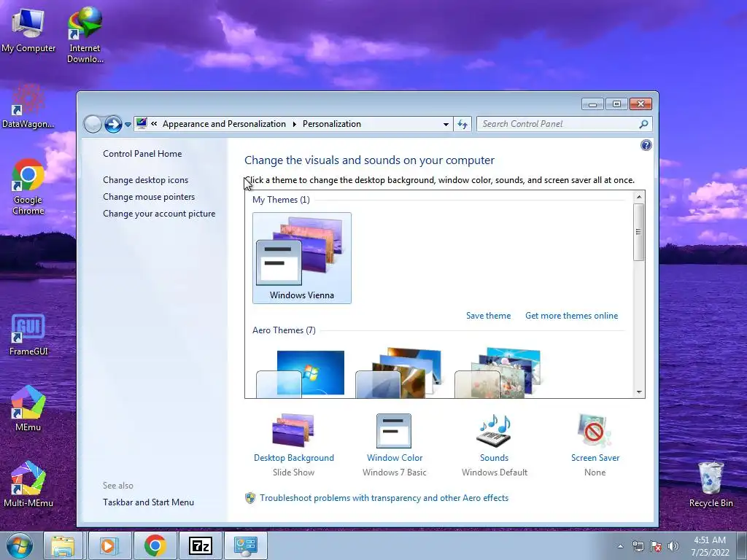Click the Window Color icon
This screenshot has width=747, height=560.
(x=394, y=431)
